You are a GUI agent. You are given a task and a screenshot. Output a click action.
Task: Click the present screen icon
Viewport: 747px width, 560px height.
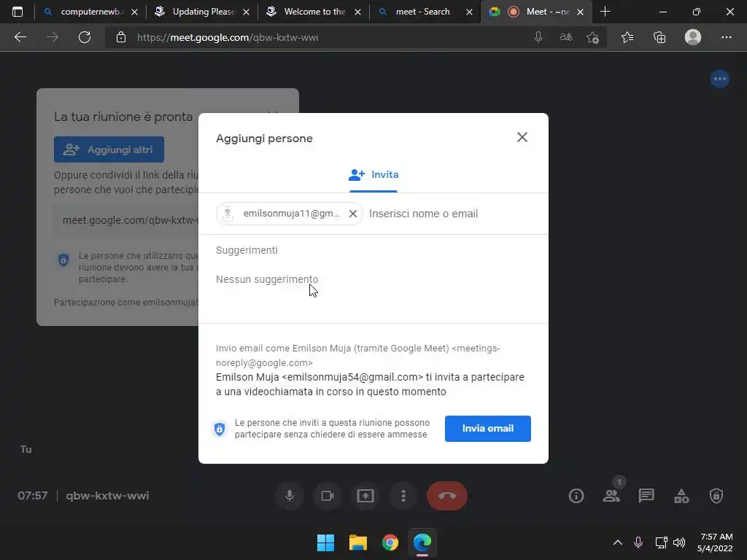pyautogui.click(x=365, y=496)
